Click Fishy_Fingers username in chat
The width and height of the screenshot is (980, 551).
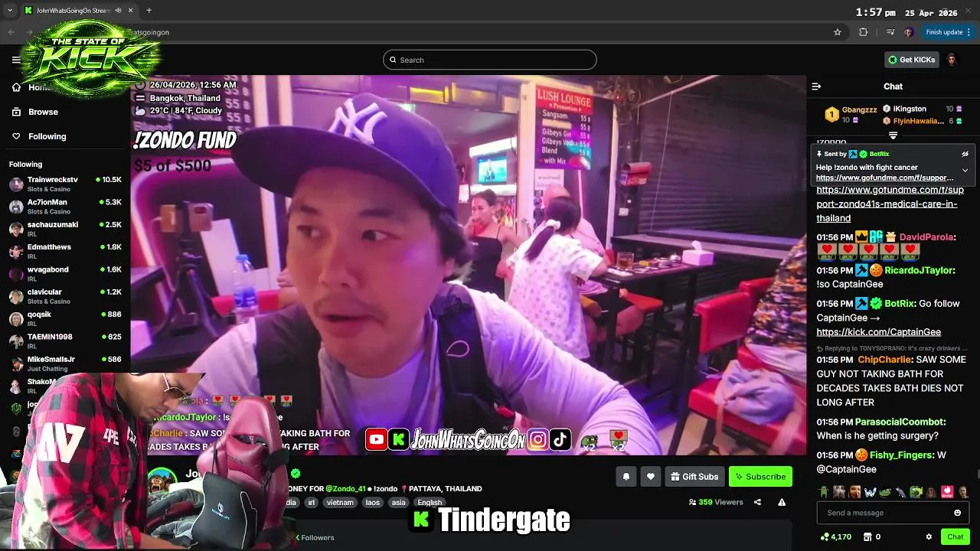tap(900, 455)
